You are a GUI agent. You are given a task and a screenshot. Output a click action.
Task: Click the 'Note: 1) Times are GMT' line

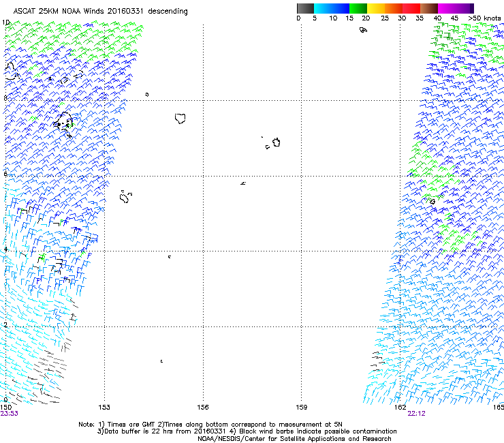pyautogui.click(x=210, y=425)
